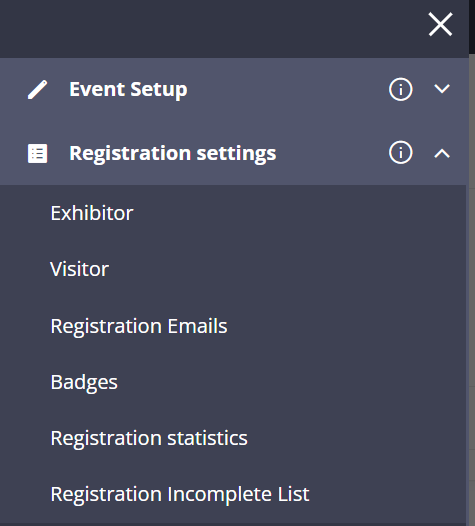Click the dimmed page strip beside the menu

[x=472, y=288]
